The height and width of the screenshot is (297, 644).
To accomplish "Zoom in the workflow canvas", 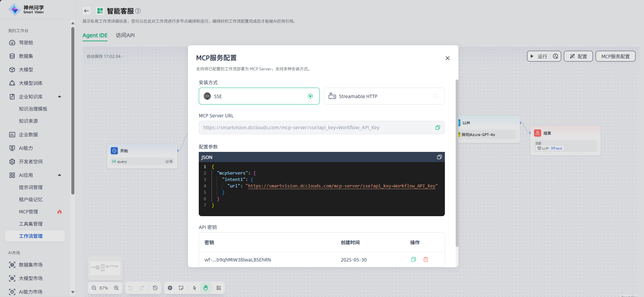I will click(116, 288).
